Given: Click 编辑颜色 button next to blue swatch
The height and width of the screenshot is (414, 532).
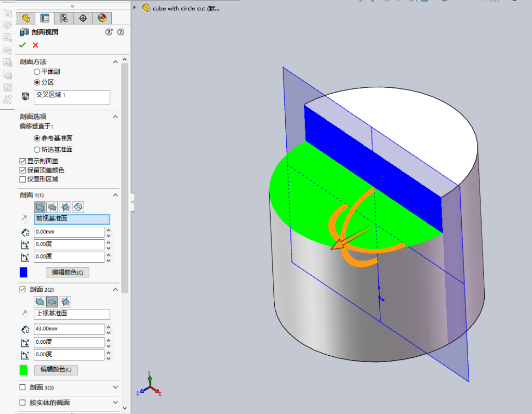Looking at the screenshot, I should (x=68, y=273).
